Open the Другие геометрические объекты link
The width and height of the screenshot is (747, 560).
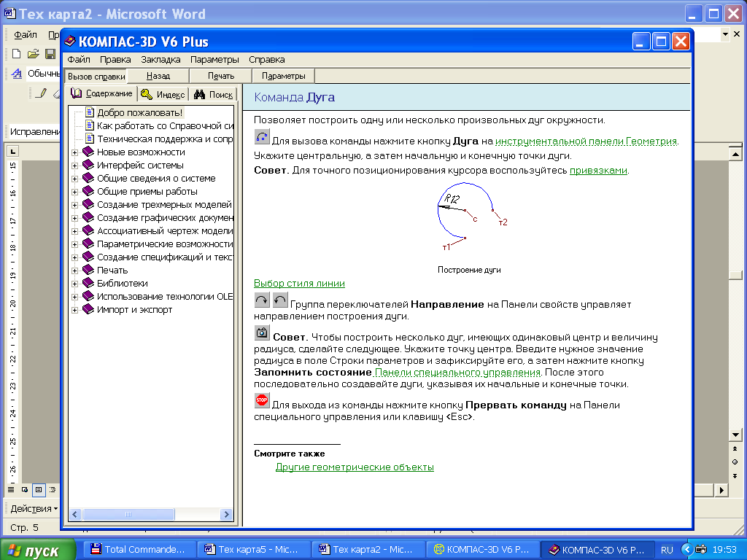tap(355, 467)
